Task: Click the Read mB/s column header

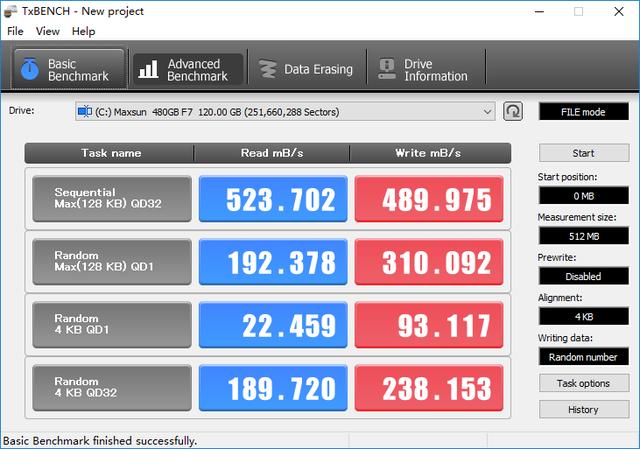Action: tap(272, 153)
